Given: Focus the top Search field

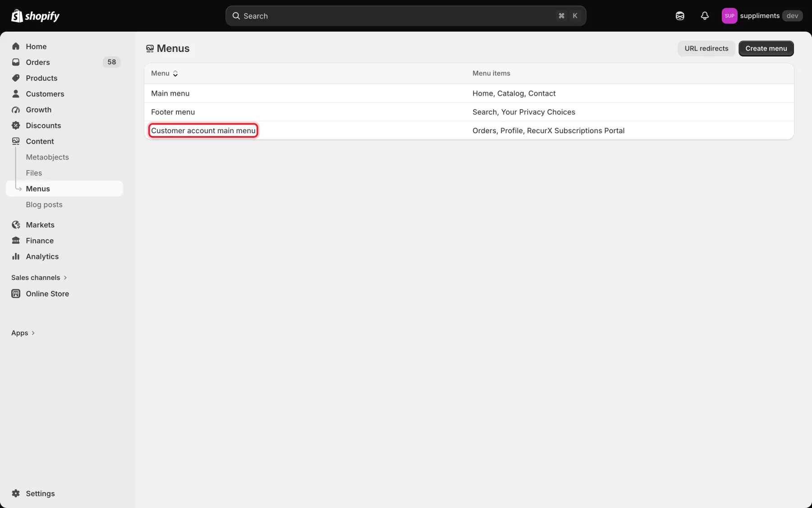Looking at the screenshot, I should pyautogui.click(x=406, y=16).
